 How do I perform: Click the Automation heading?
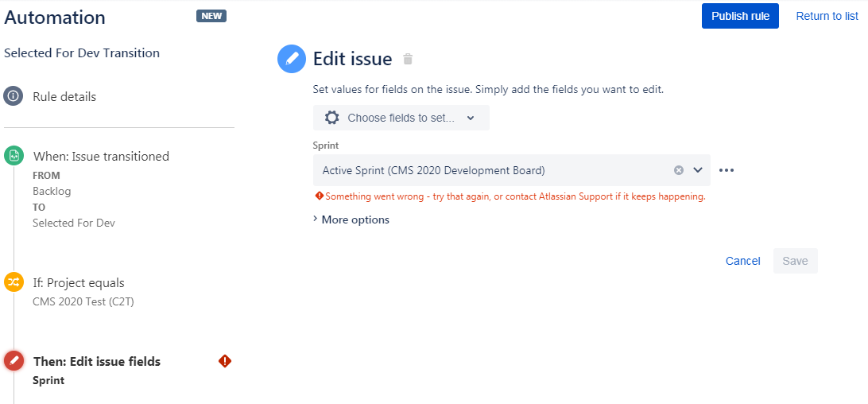click(55, 17)
